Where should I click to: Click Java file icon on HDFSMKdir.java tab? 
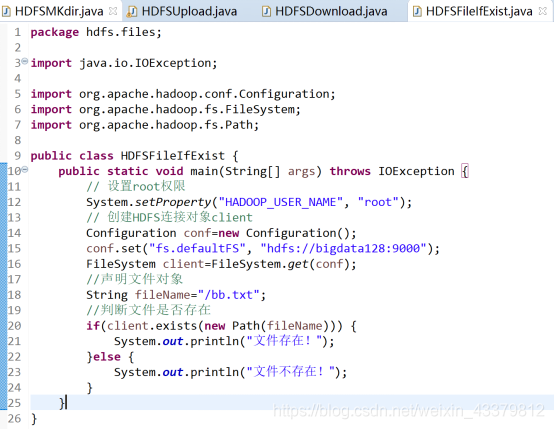(x=6, y=12)
